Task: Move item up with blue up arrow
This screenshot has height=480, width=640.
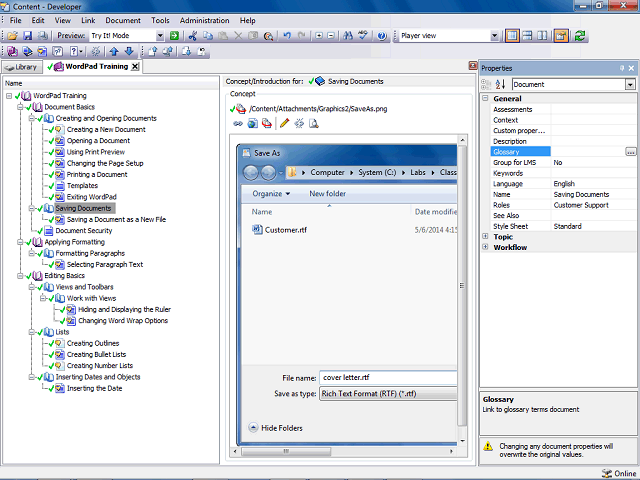Action: pos(114,51)
